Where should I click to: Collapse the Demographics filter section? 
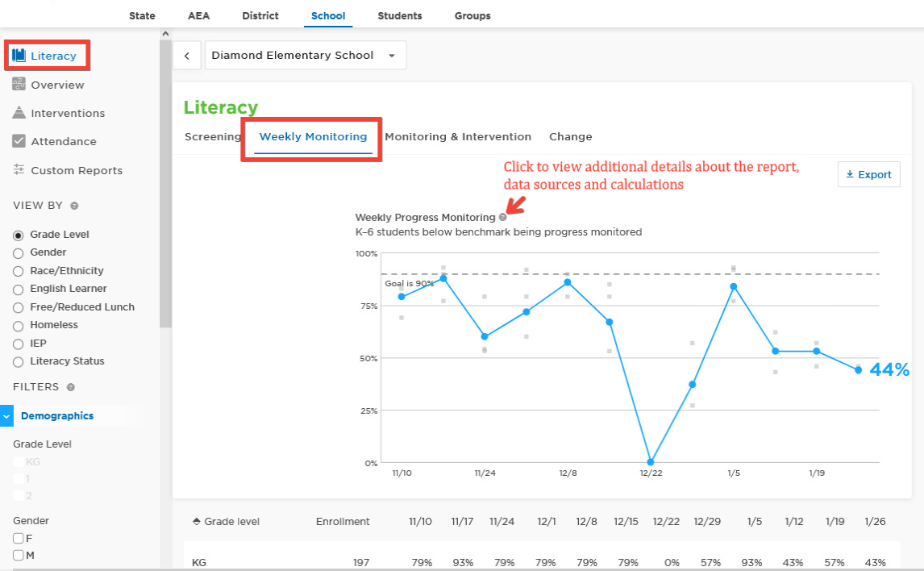pos(6,415)
